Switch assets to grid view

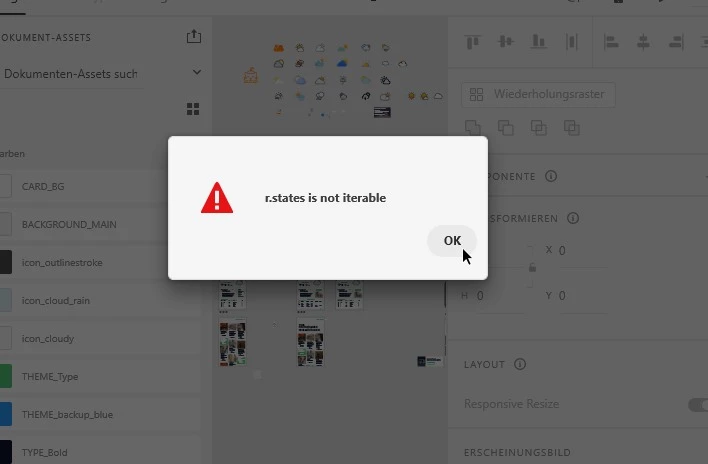point(193,109)
